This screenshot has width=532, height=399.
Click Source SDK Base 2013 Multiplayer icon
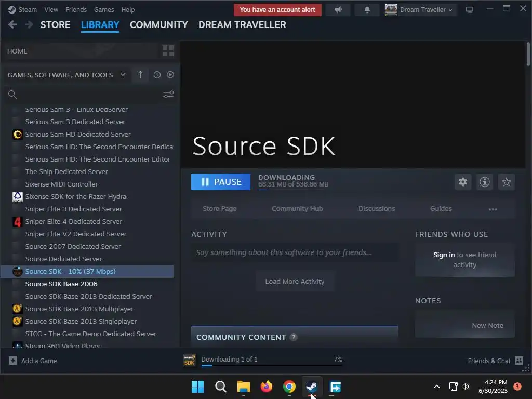pos(17,309)
